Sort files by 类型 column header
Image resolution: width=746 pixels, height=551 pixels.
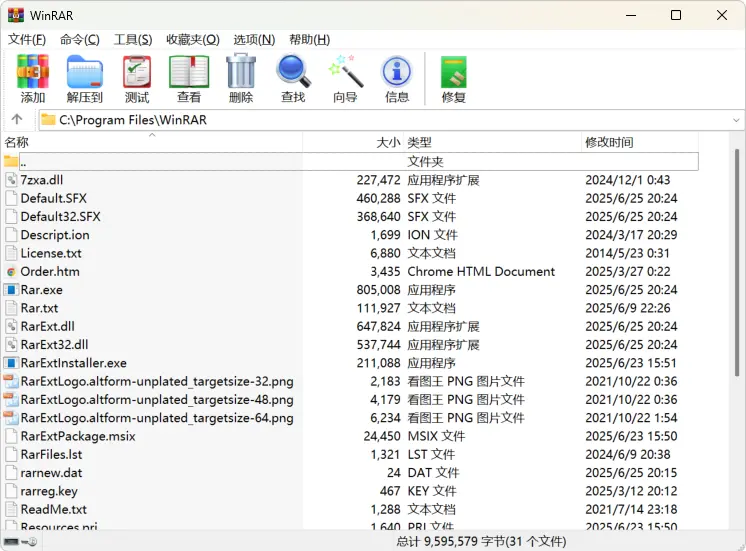point(492,142)
